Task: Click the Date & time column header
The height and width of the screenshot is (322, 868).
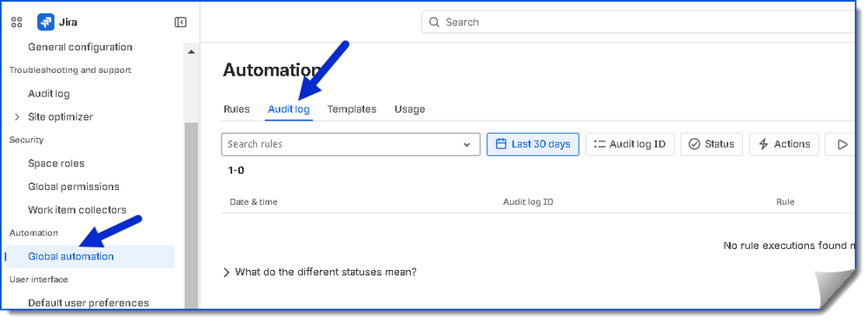Action: coord(254,202)
